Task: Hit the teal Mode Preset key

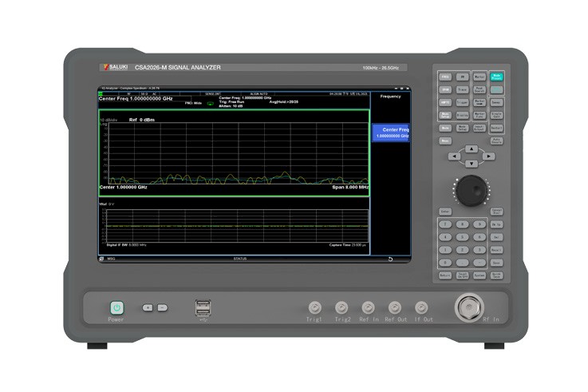Action: click(497, 77)
